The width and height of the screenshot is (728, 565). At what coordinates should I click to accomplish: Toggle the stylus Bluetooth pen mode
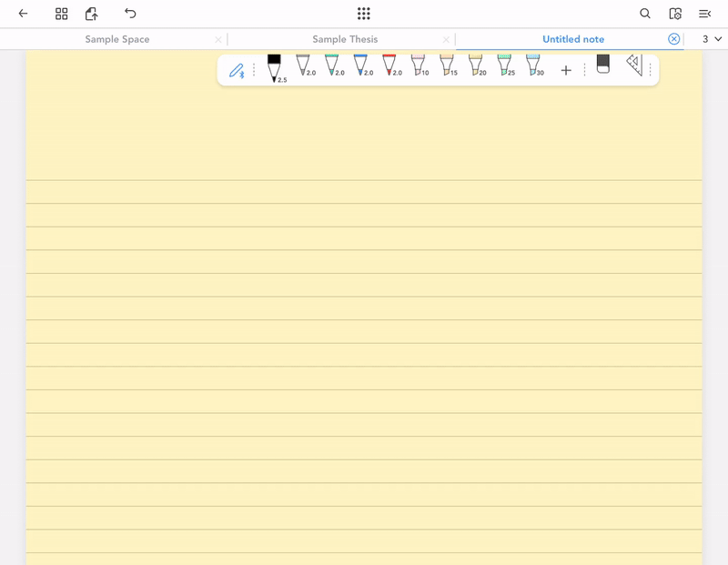click(x=237, y=71)
